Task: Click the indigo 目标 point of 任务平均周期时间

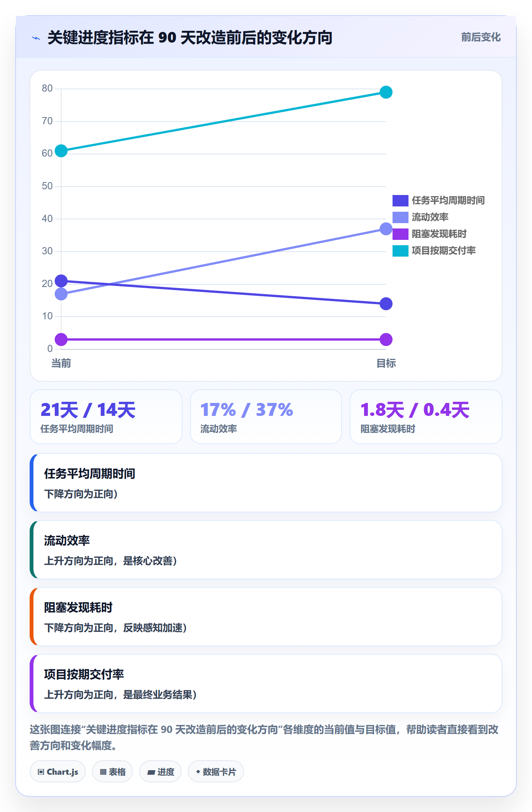Action: point(386,304)
